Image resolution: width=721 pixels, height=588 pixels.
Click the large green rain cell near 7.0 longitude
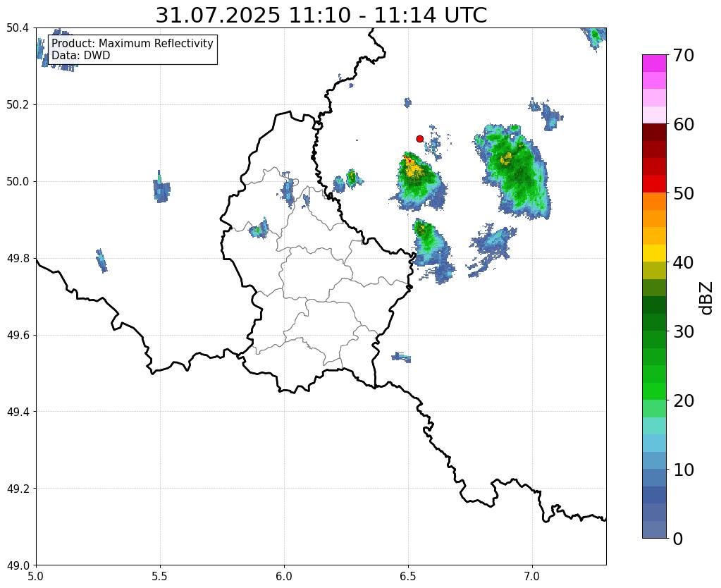514,171
